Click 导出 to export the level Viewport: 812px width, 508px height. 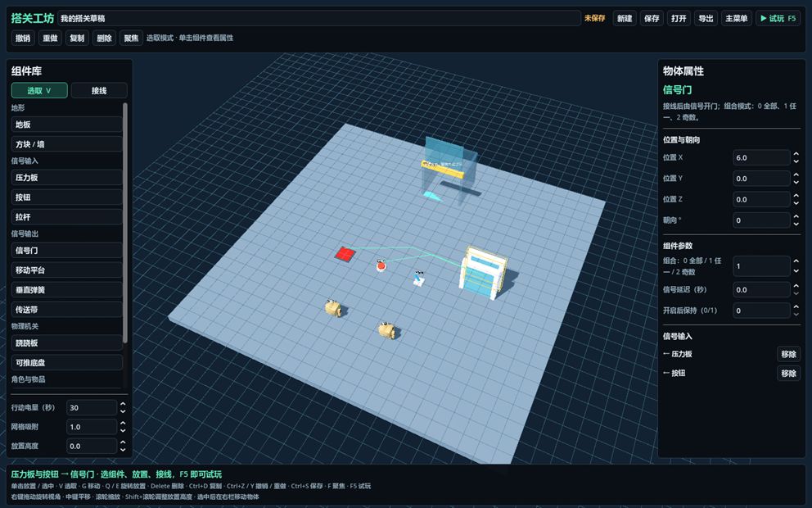(x=706, y=18)
